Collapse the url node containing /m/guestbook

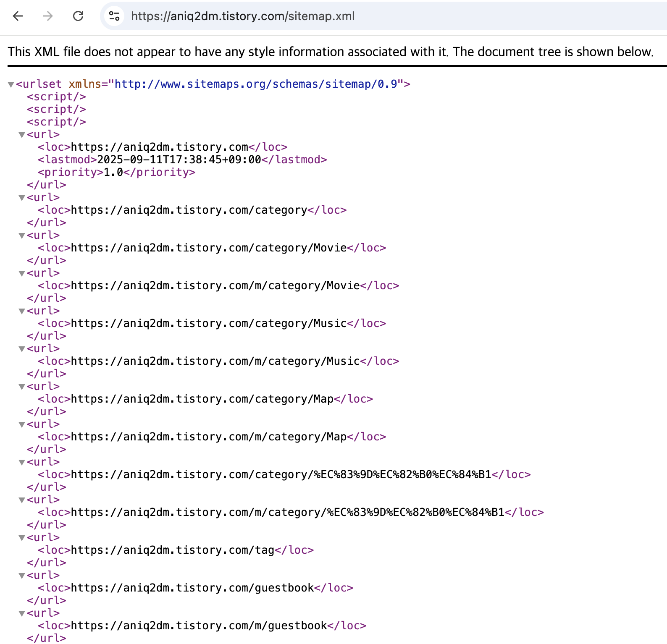22,613
